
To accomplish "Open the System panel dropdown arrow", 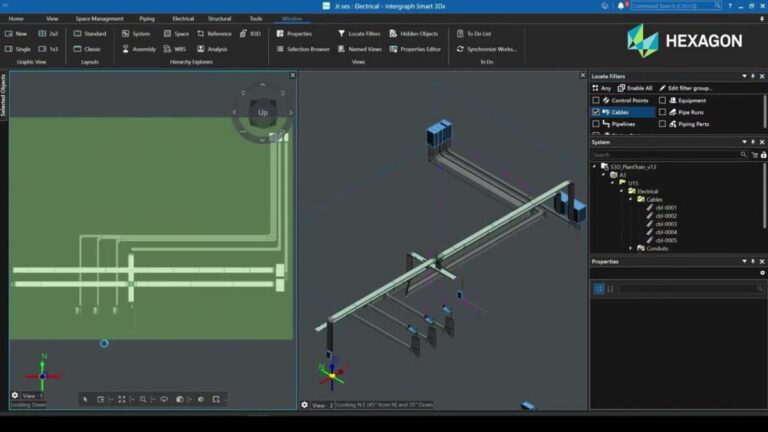I will click(744, 142).
